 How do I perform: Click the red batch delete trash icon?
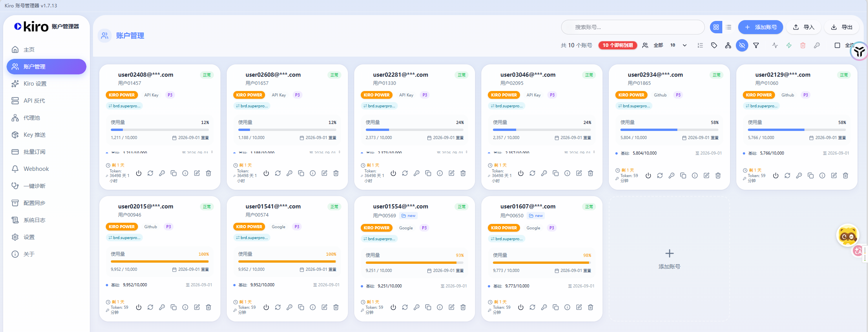(x=803, y=45)
